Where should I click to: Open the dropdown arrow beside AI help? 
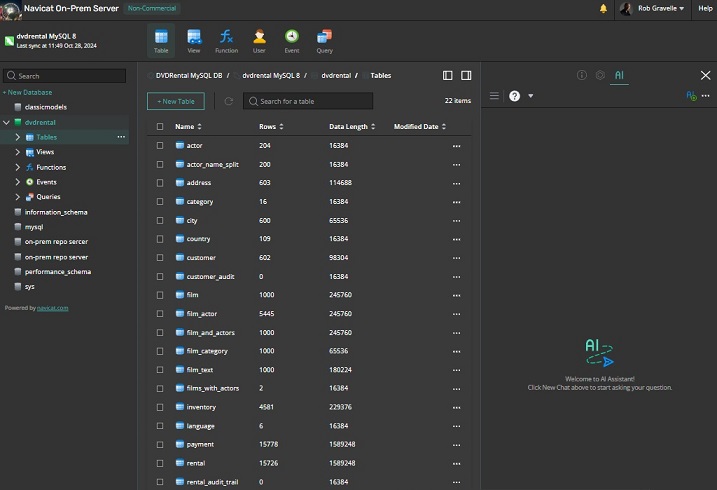[530, 96]
